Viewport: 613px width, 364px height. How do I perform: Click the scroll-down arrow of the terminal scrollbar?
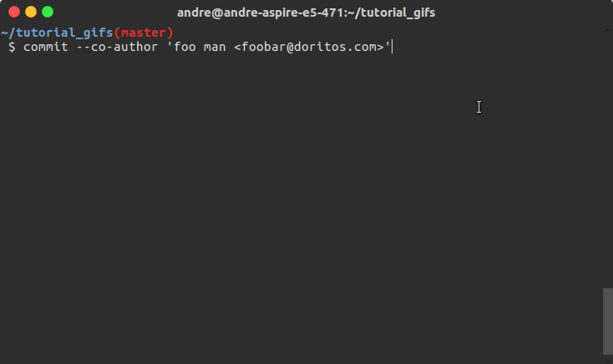point(608,360)
